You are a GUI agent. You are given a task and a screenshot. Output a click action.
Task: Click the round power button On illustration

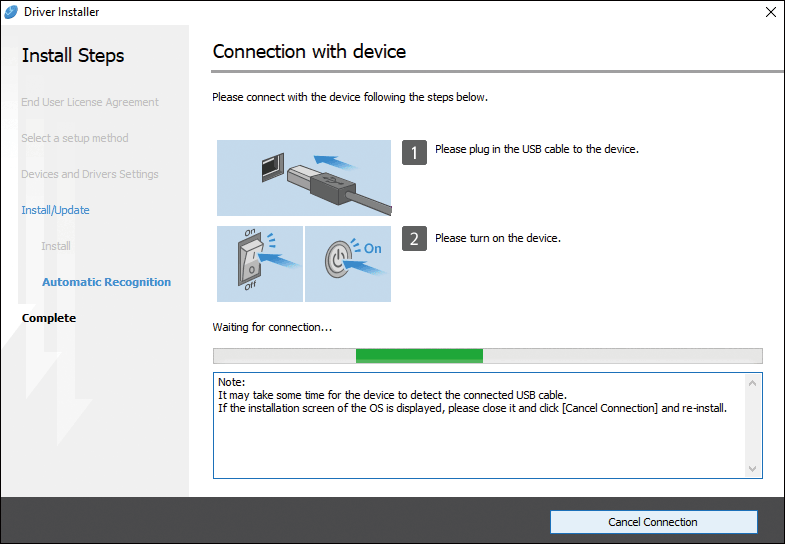[347, 264]
